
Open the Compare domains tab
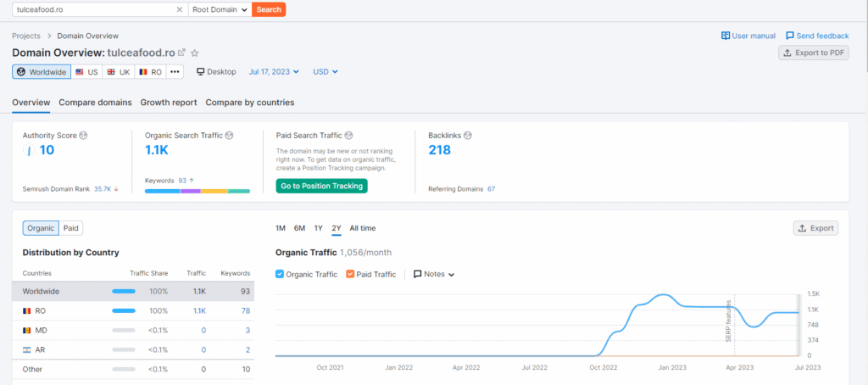point(95,103)
